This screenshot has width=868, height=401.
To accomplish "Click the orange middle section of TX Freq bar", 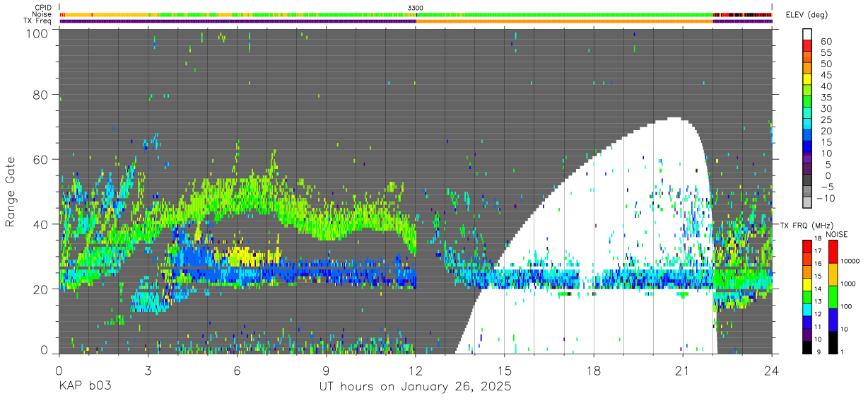I will (564, 21).
